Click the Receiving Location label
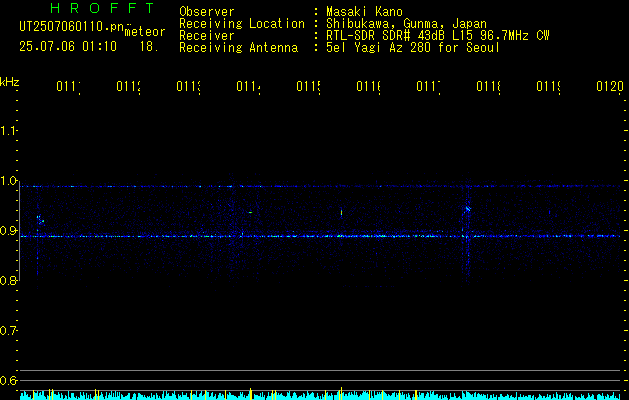Viewport: 629px width, 400px height. tap(242, 24)
